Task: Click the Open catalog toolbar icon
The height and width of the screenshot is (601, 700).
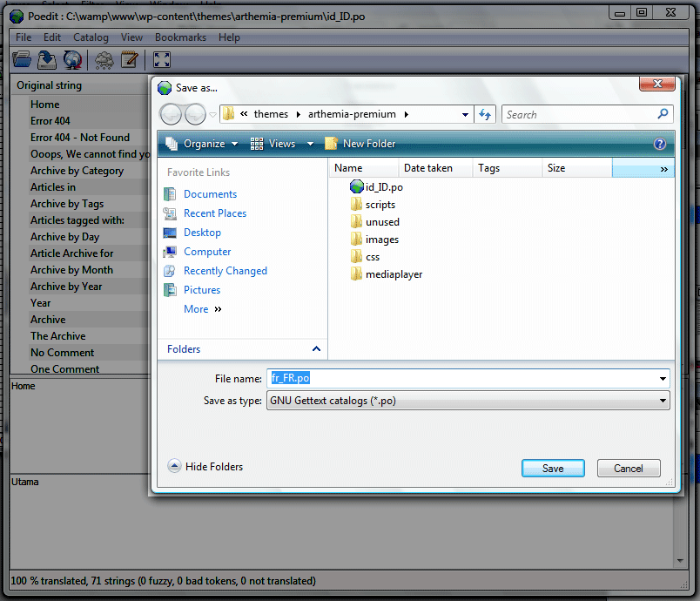Action: tap(22, 59)
